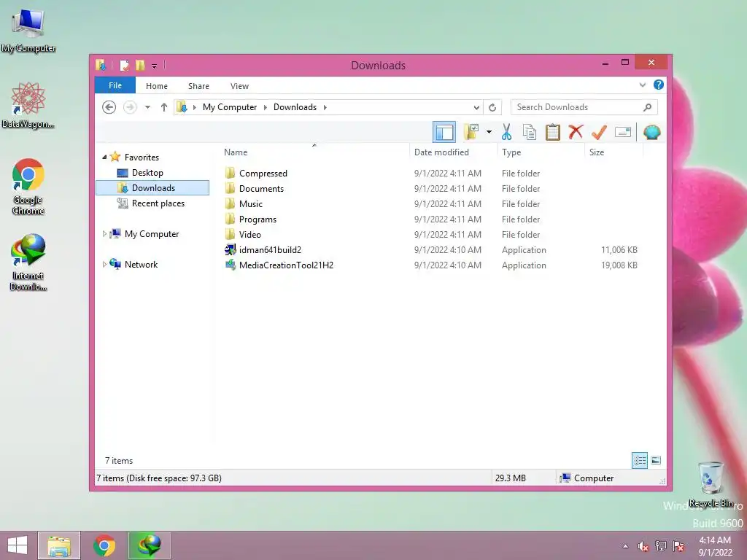Click the Cut scissors icon
Image resolution: width=747 pixels, height=560 pixels.
pyautogui.click(x=506, y=132)
